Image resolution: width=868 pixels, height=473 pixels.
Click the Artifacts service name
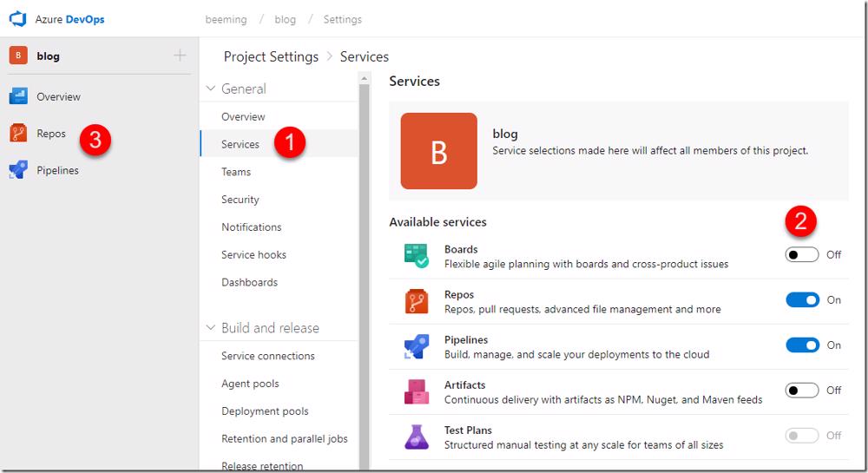464,384
